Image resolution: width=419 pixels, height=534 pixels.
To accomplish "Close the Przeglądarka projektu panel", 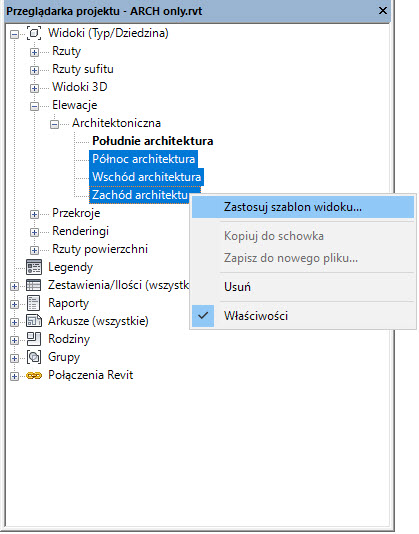I will (383, 11).
